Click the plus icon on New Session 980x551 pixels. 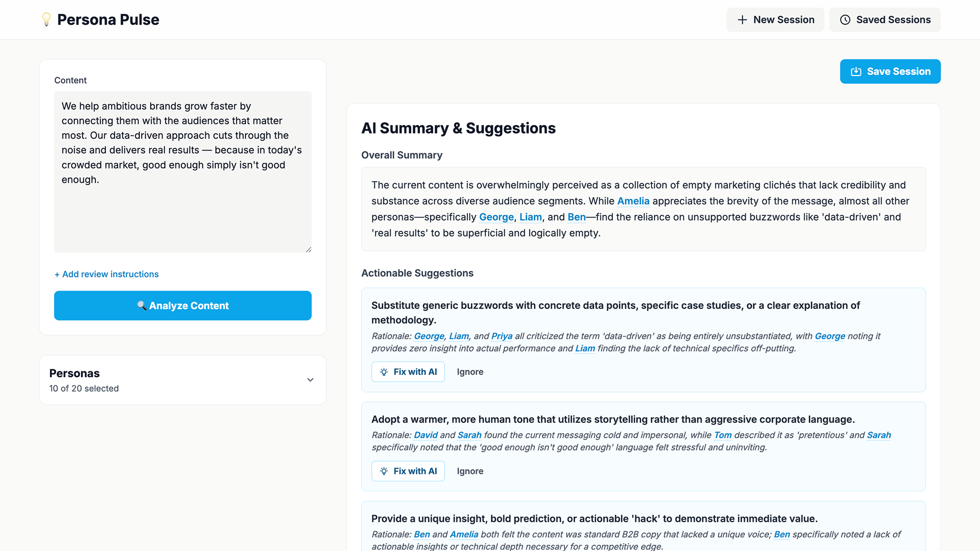tap(742, 20)
